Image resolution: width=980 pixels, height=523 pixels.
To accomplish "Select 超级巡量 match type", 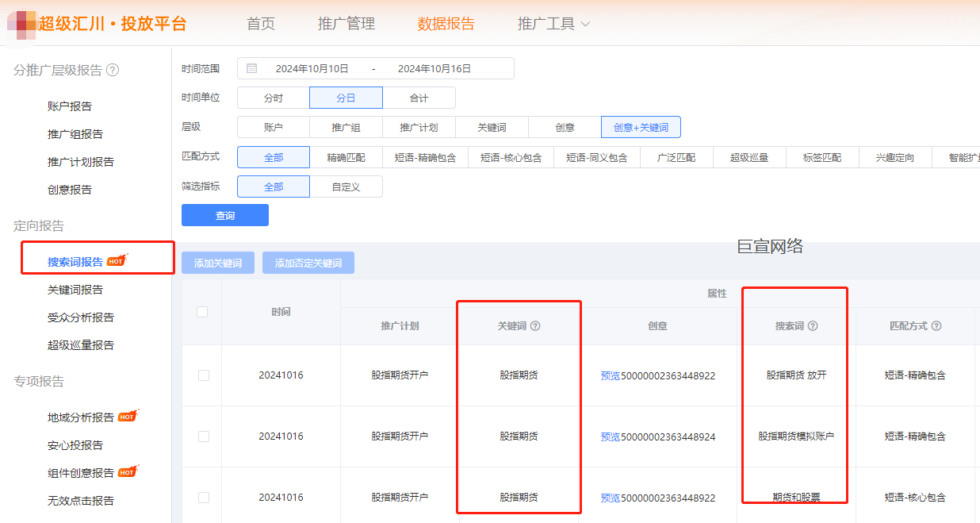I will pyautogui.click(x=749, y=157).
